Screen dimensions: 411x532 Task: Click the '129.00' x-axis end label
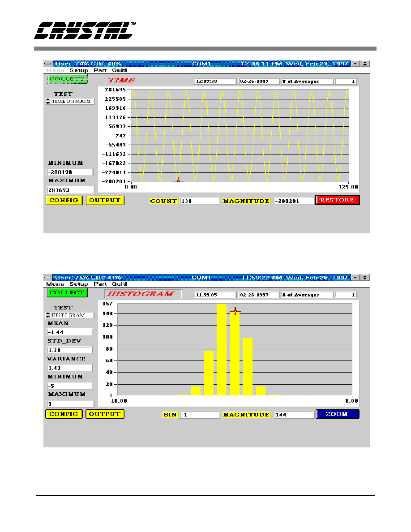pyautogui.click(x=348, y=187)
